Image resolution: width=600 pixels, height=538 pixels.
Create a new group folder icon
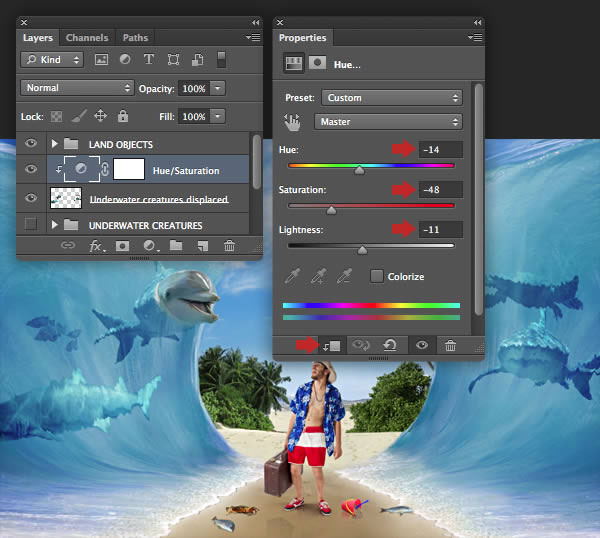[x=176, y=245]
